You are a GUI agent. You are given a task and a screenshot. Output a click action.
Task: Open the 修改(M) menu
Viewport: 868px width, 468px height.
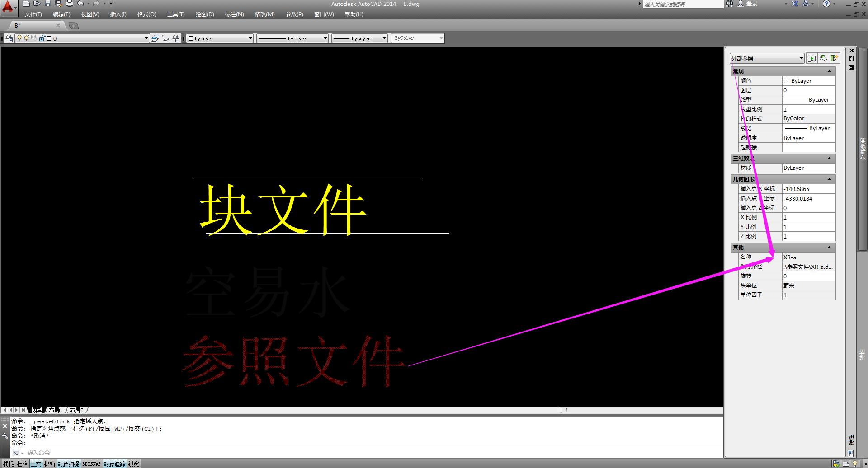(265, 14)
